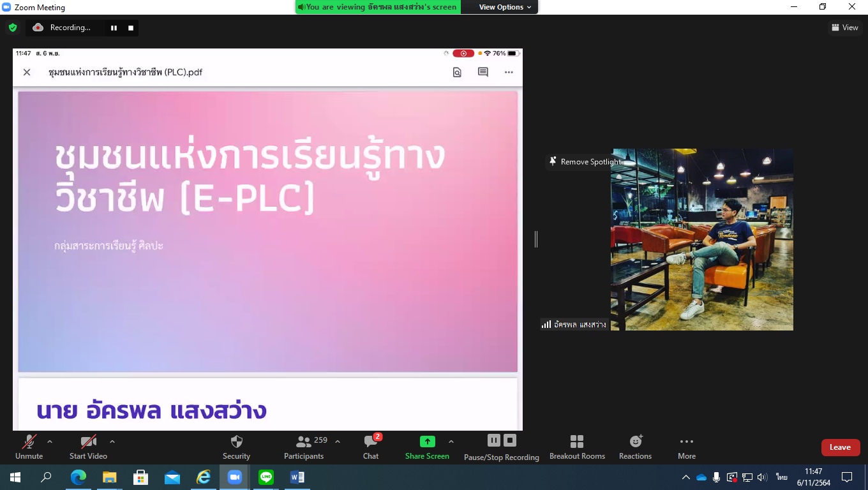This screenshot has height=490, width=868.
Task: Open Microsoft Store from the taskbar
Action: point(141,477)
